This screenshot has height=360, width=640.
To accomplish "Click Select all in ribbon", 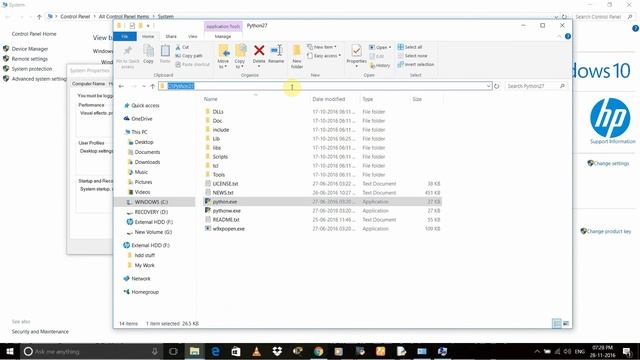I will click(410, 47).
